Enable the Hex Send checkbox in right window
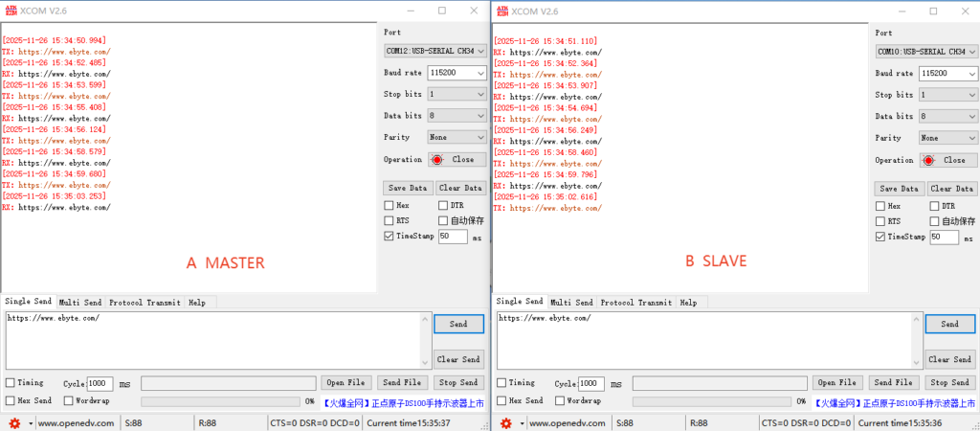 (502, 400)
